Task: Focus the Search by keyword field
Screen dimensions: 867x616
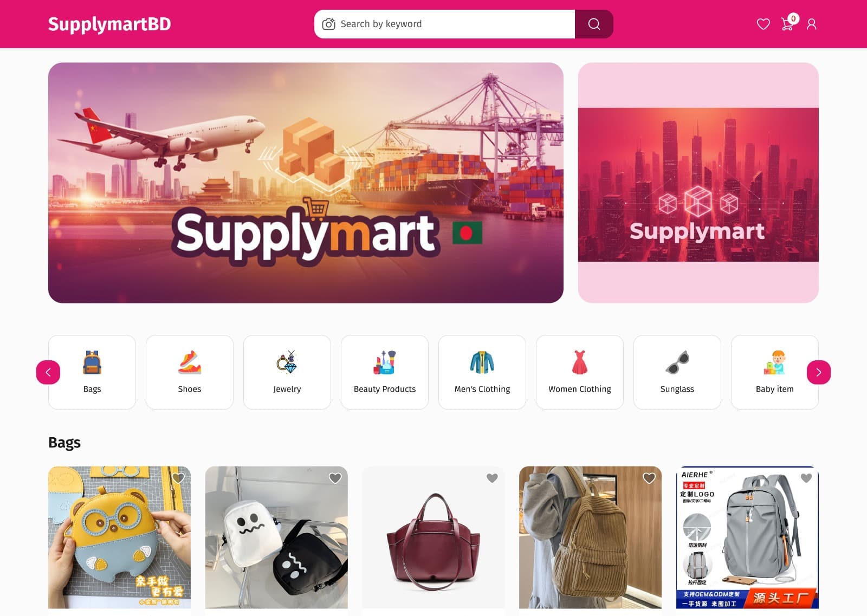Action: [455, 24]
